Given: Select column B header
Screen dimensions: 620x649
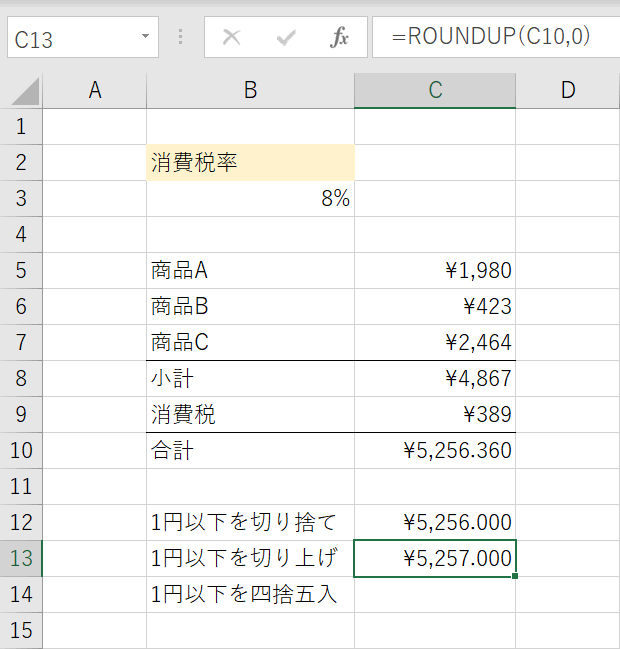Looking at the screenshot, I should pyautogui.click(x=250, y=91).
